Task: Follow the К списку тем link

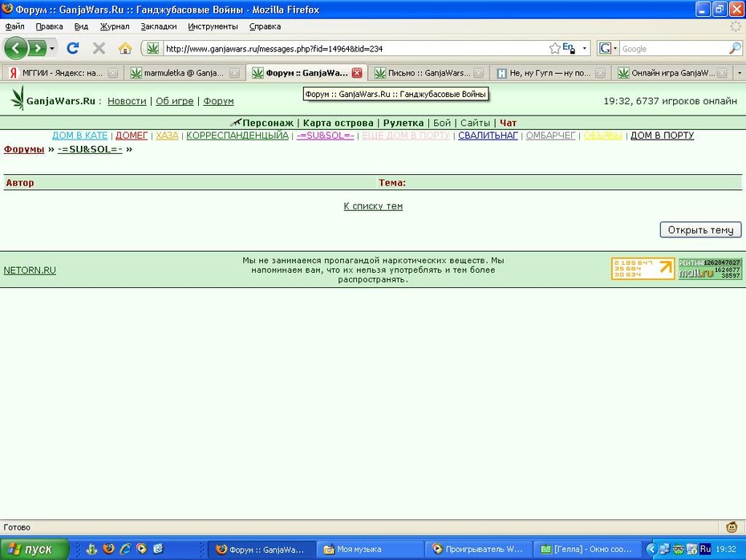Action: pos(373,206)
